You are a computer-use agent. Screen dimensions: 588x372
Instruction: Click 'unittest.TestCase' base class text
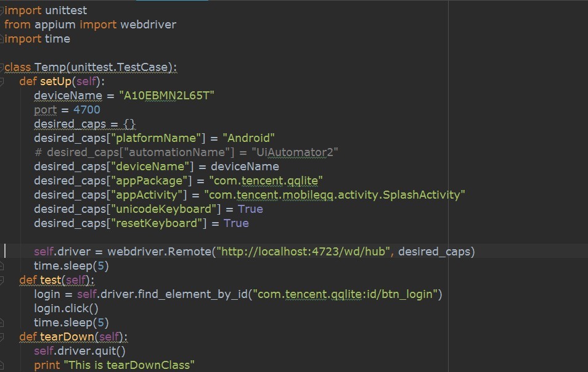119,67
